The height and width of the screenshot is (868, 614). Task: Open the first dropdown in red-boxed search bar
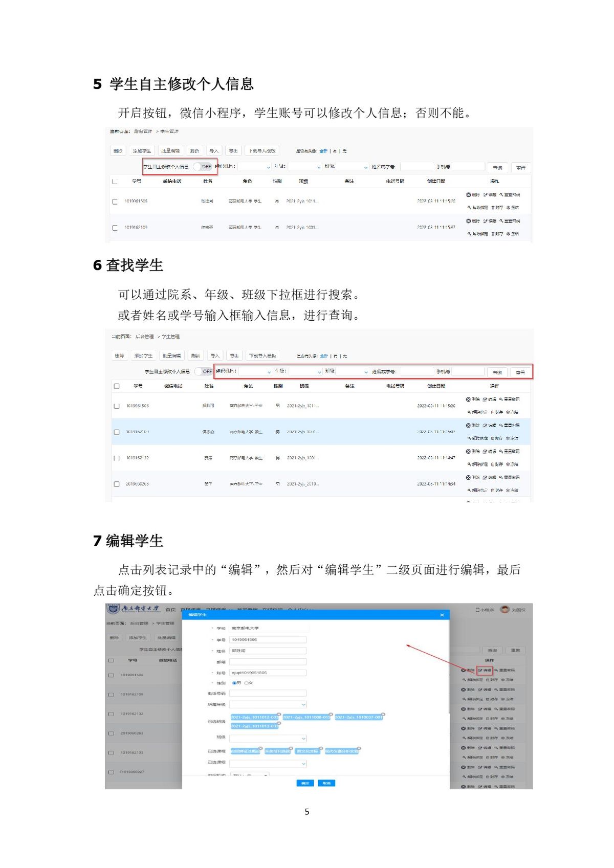point(255,372)
